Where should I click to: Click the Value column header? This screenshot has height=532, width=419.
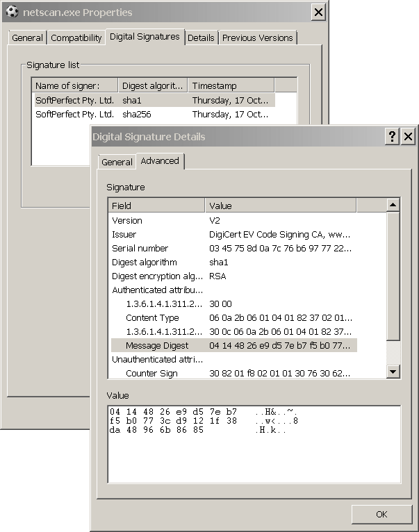point(281,206)
